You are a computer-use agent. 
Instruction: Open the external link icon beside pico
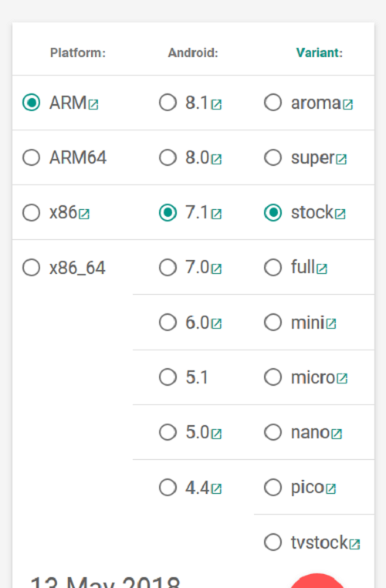331,488
